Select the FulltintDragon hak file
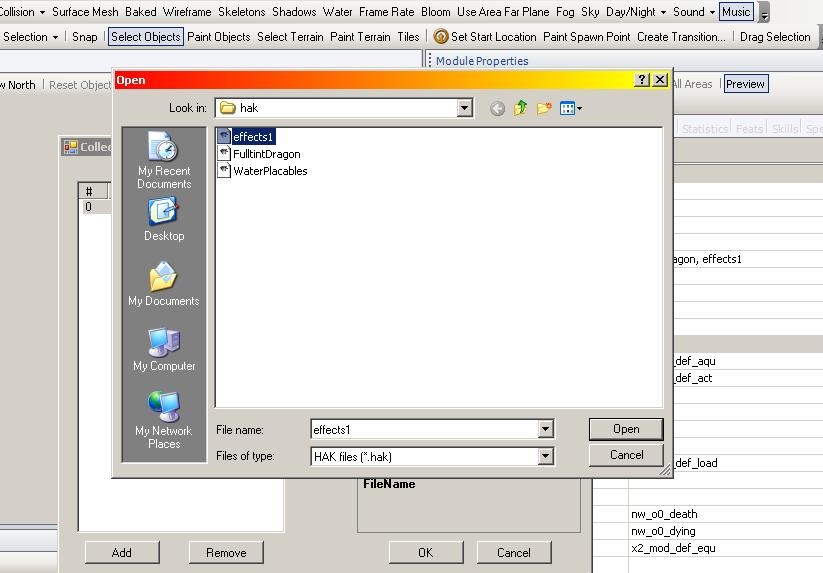Viewport: 823px width, 573px height. pyautogui.click(x=266, y=154)
